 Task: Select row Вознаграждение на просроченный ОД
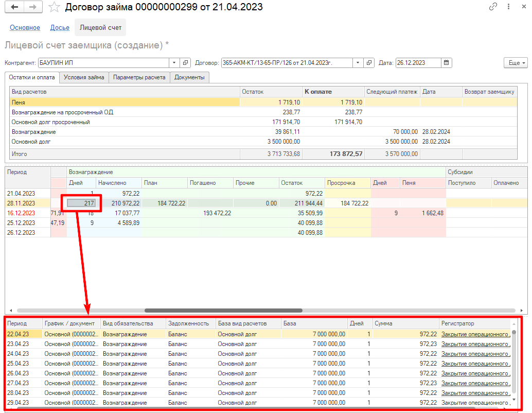click(263, 112)
